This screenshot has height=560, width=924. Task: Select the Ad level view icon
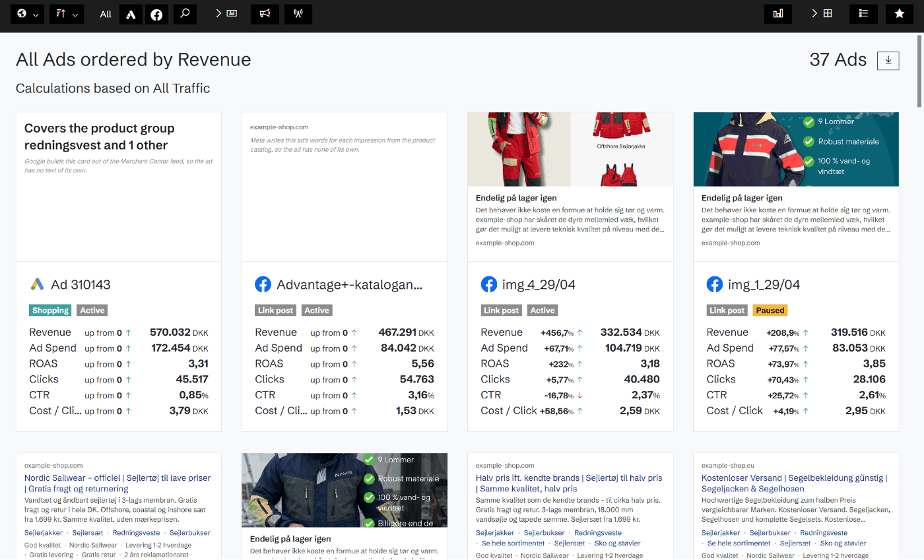(x=232, y=13)
